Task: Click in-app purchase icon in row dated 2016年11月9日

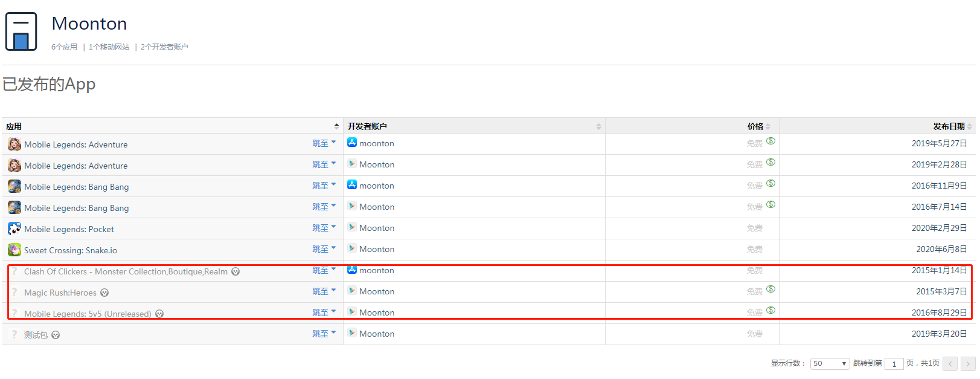Action: tap(770, 184)
